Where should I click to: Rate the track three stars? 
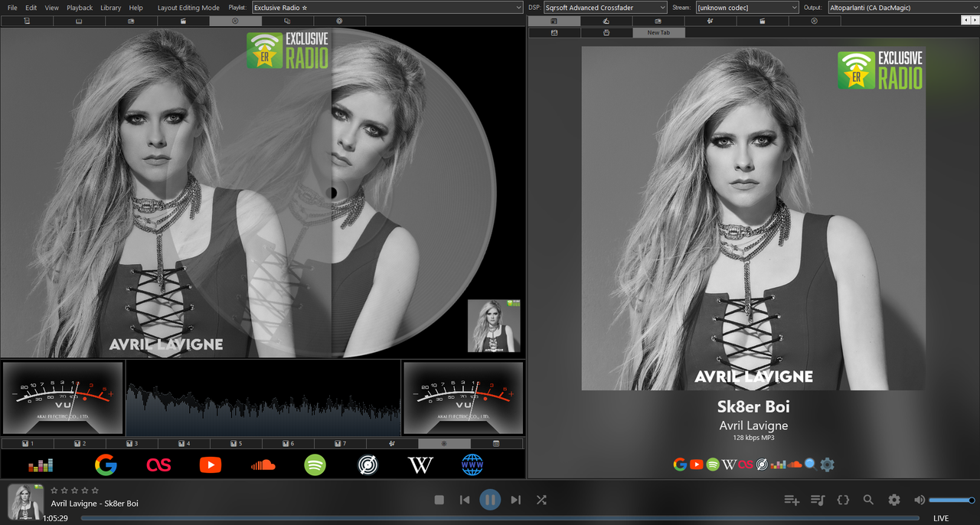75,490
